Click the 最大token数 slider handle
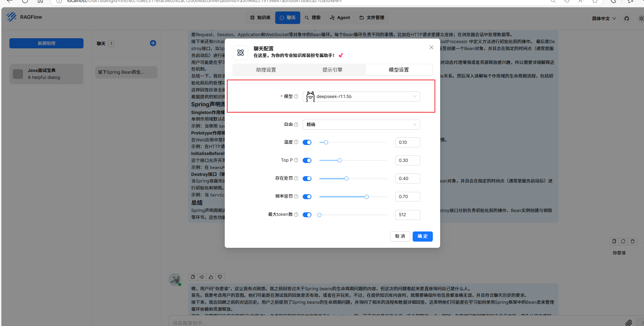 pos(319,215)
